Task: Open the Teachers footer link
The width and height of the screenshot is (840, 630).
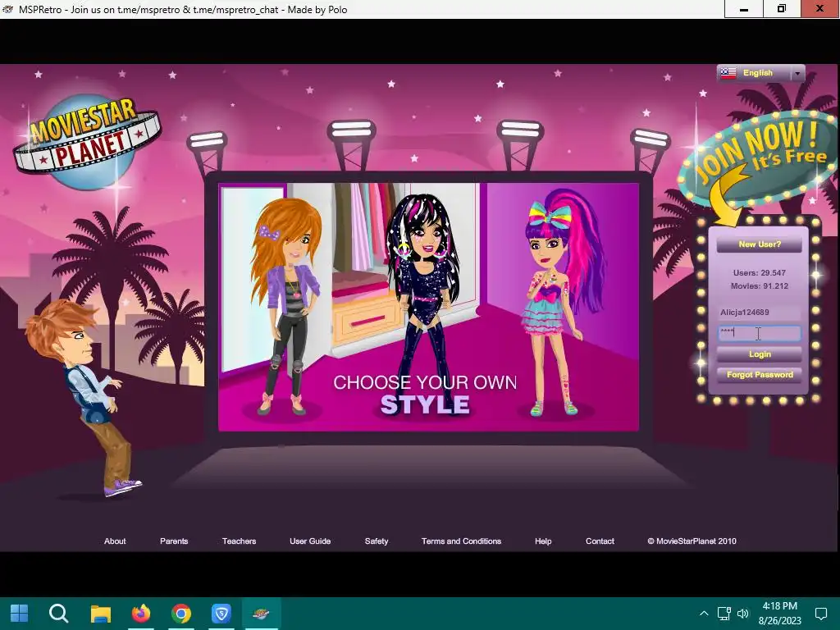Action: coord(239,541)
